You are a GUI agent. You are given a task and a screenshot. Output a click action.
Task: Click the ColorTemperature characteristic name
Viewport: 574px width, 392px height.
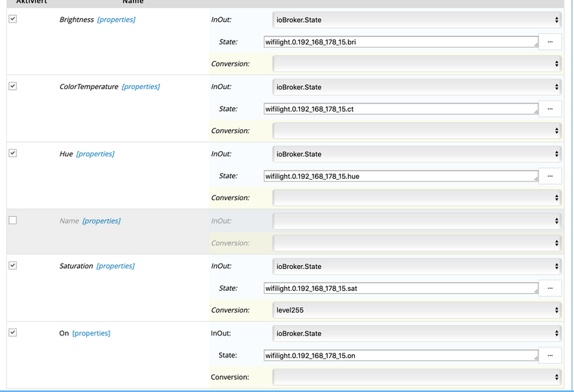click(89, 87)
